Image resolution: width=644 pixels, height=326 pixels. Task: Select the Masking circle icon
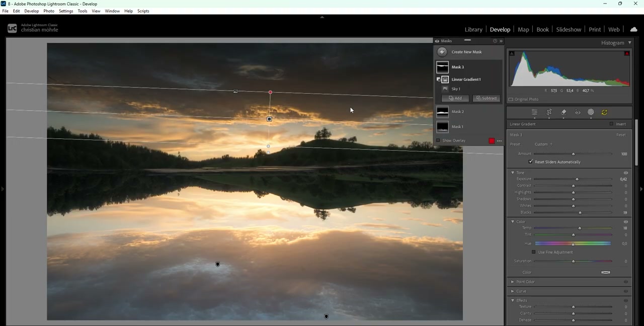tap(591, 112)
